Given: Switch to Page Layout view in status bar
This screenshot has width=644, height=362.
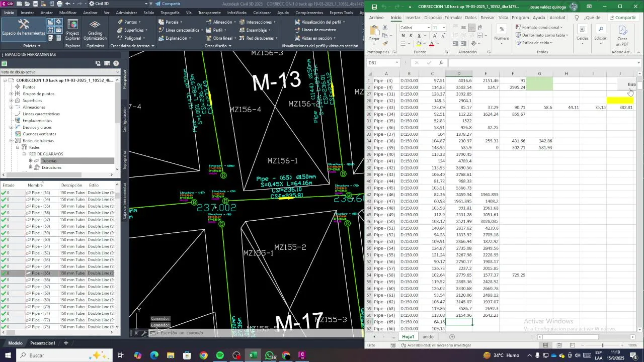Looking at the screenshot, I should (x=559, y=345).
